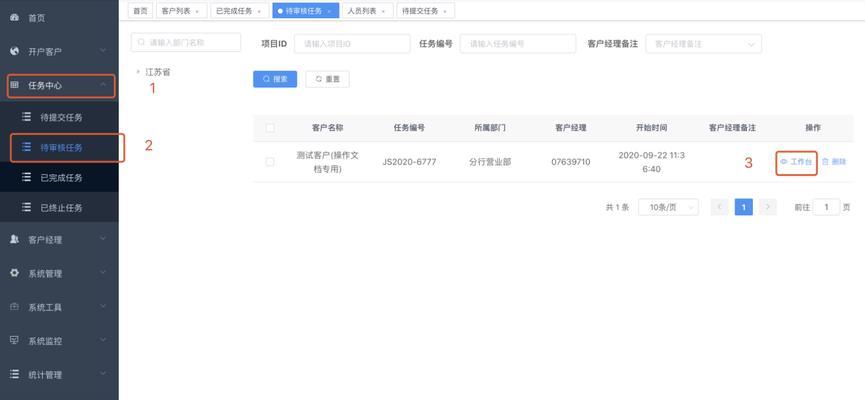Toggle the select-all checkbox in table header
This screenshot has width=865, height=400.
270,128
